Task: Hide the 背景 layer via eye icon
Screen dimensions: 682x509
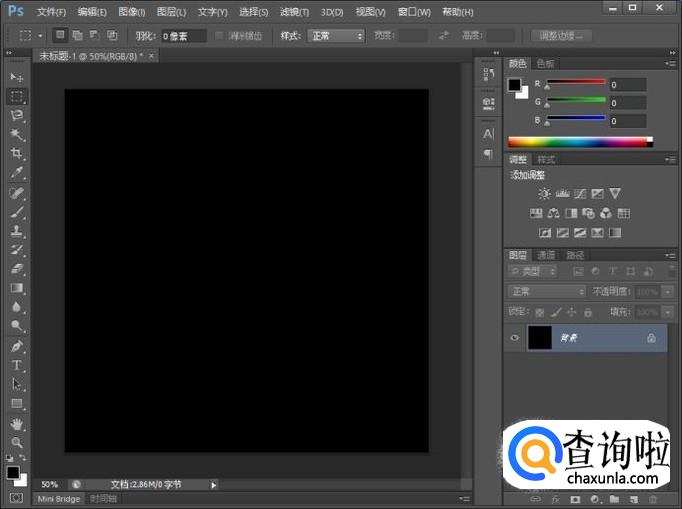Action: (514, 338)
